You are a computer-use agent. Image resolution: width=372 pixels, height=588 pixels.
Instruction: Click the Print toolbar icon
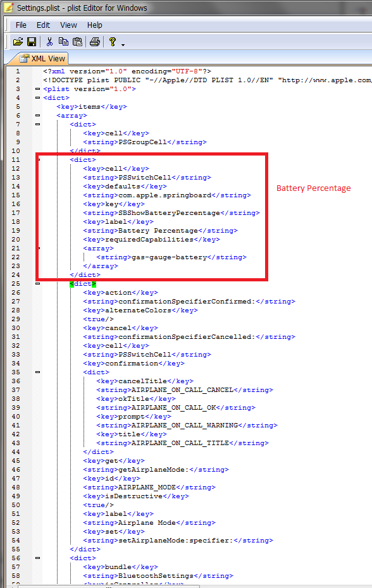tap(95, 42)
